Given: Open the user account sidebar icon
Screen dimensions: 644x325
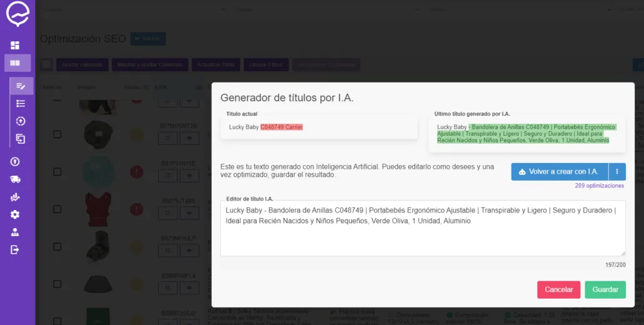Looking at the screenshot, I should 15,232.
